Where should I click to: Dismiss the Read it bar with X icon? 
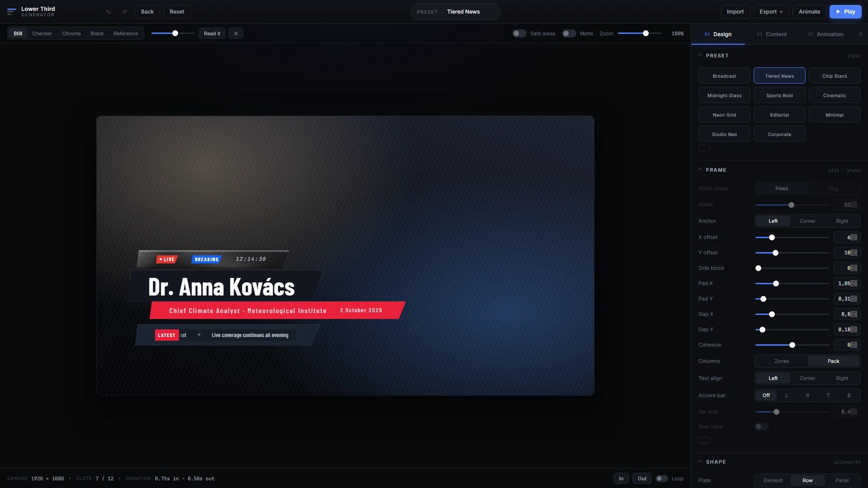click(236, 33)
